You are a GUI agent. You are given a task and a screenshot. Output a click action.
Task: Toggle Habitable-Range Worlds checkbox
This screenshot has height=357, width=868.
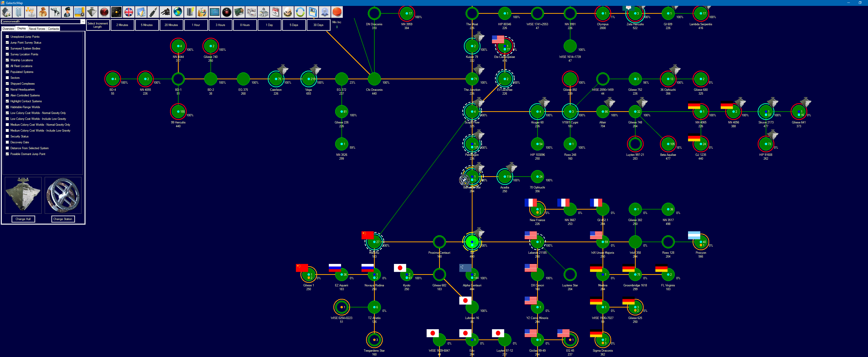point(7,107)
